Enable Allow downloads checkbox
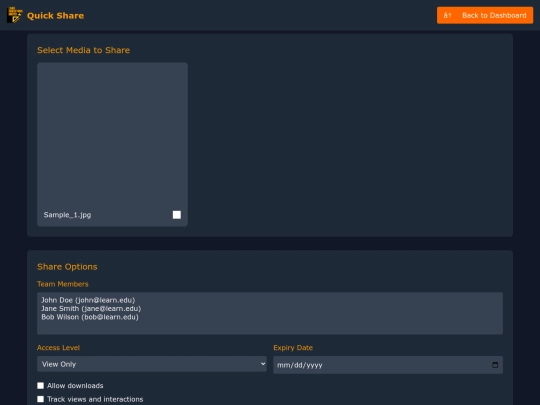Viewport: 540px width, 405px height. [x=41, y=385]
